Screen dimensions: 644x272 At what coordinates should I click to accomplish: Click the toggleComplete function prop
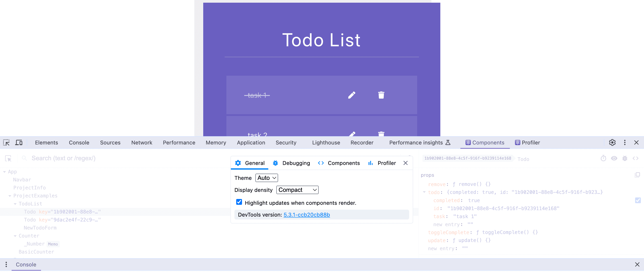[x=483, y=232]
